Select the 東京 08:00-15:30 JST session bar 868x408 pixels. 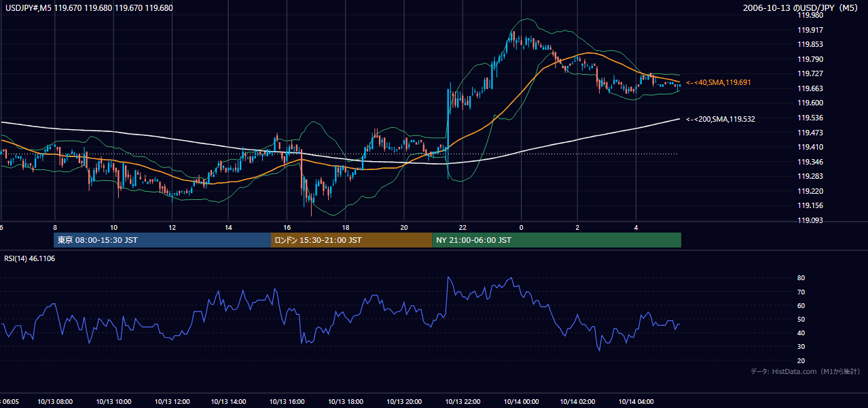click(162, 240)
